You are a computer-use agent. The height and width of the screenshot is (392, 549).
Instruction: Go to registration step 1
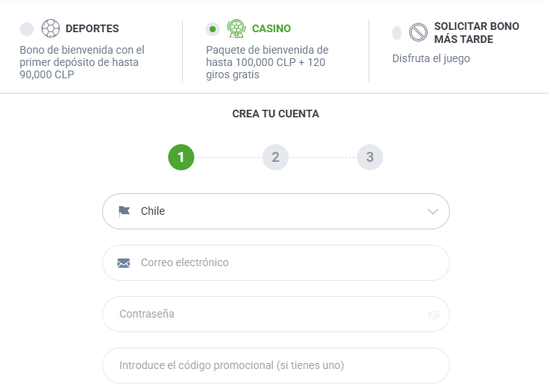click(x=181, y=158)
